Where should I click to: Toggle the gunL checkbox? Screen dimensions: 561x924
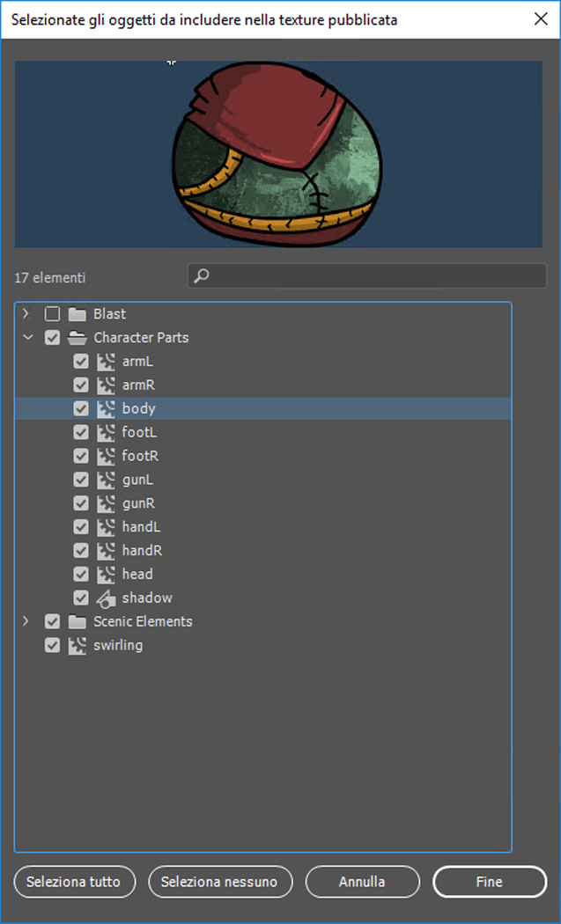(81, 480)
